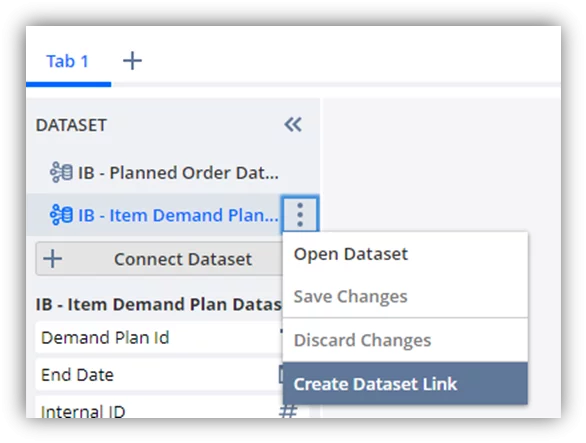The image size is (586, 443).
Task: Collapse the DATASET panel with double chevron
Action: [x=293, y=124]
